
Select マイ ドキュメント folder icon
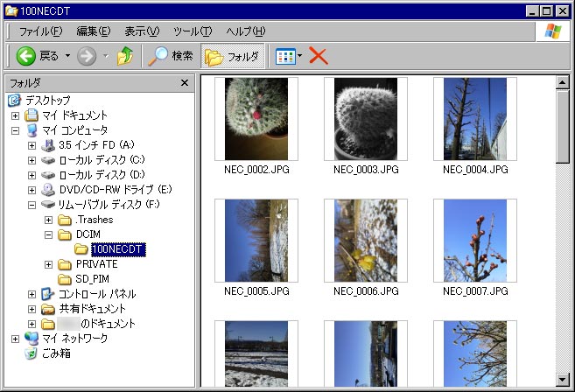click(32, 115)
